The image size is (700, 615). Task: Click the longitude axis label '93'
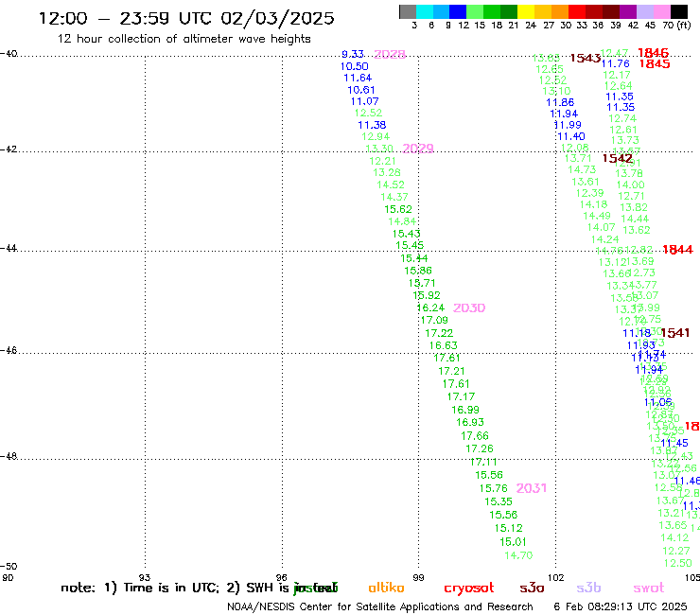[x=145, y=578]
